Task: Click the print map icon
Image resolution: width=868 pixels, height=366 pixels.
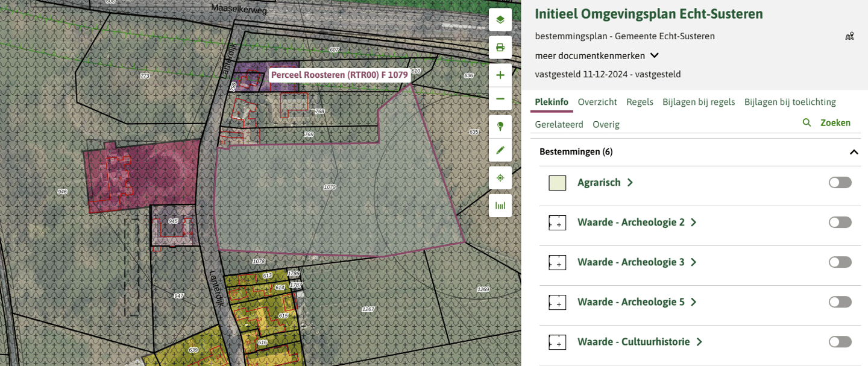Action: (x=500, y=48)
